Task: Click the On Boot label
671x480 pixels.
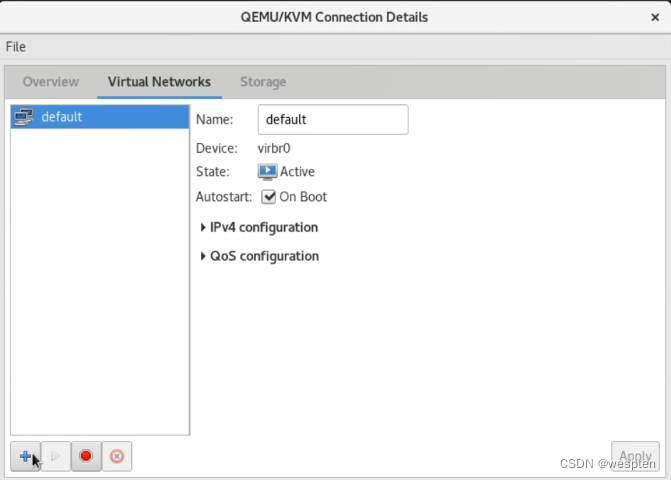Action: coord(303,197)
